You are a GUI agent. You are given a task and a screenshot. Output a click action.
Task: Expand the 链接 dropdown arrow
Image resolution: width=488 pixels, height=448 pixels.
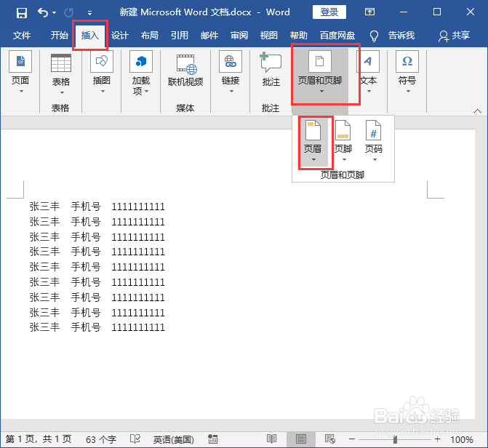[x=231, y=91]
